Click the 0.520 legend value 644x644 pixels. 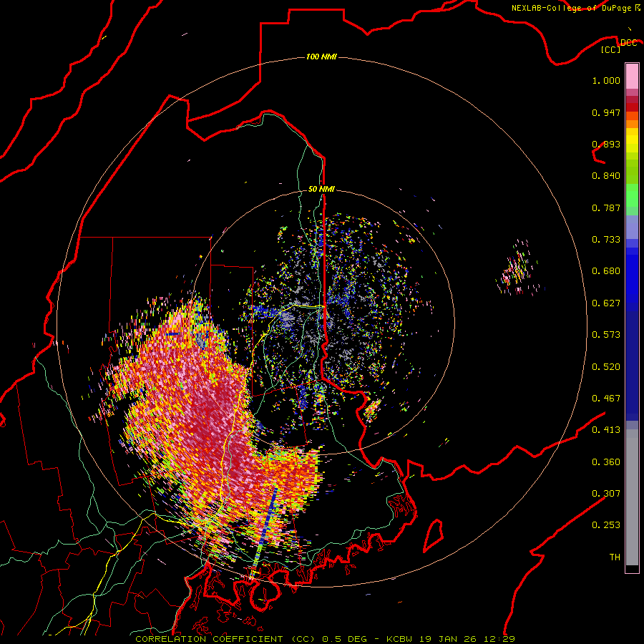tap(606, 367)
